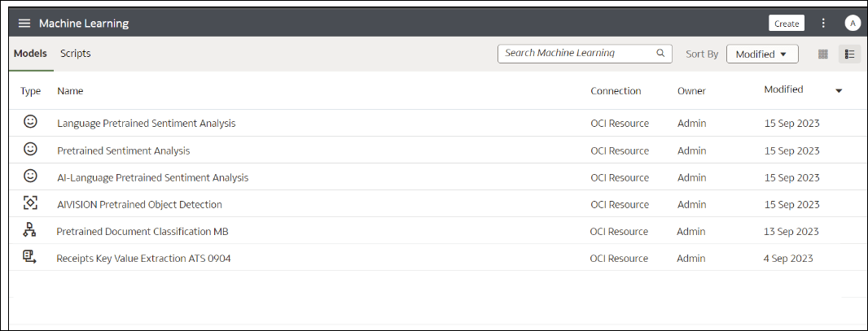
Task: Open the Sort By Modified dropdown
Action: pyautogui.click(x=761, y=54)
